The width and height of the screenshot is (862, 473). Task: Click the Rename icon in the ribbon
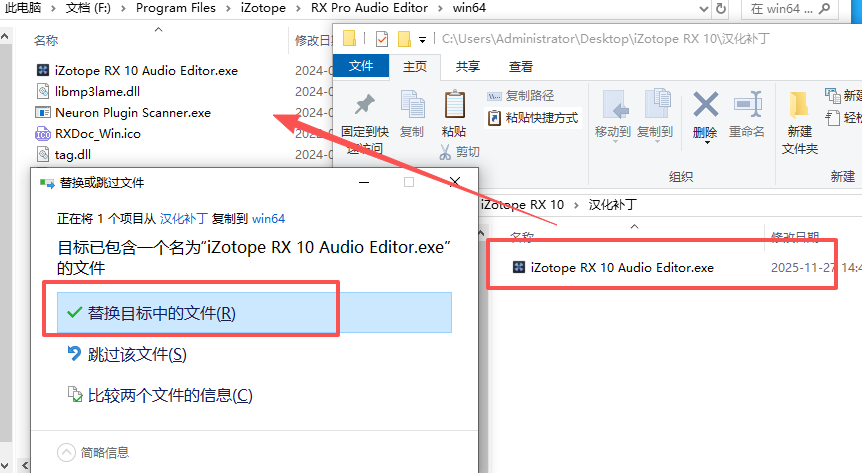point(748,104)
